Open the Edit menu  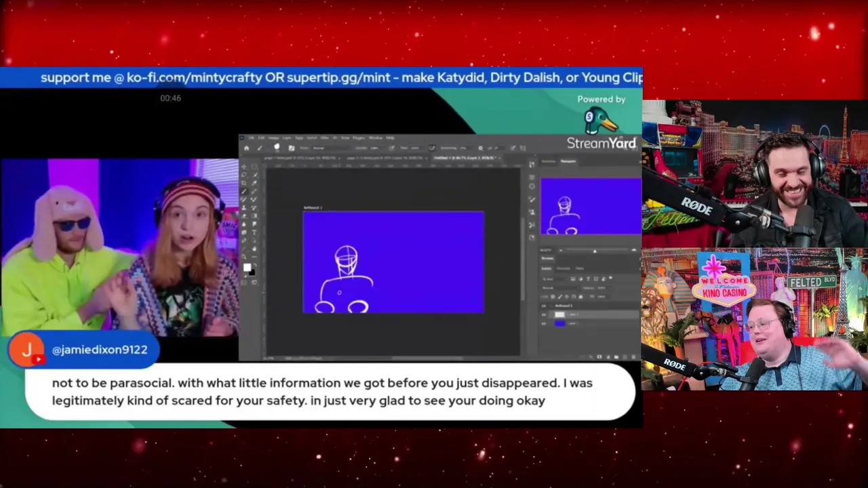[x=261, y=138]
